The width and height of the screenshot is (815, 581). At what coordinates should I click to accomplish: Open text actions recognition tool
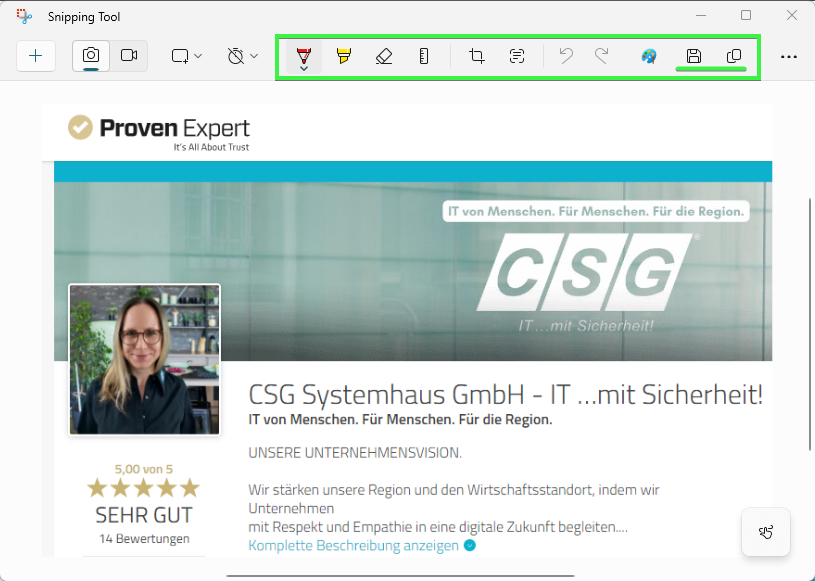pos(517,56)
